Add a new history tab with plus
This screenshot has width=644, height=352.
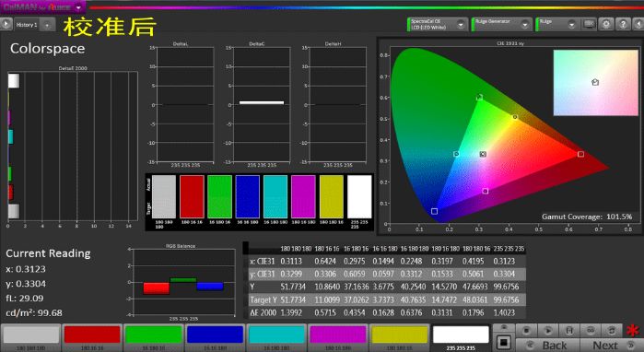pyautogui.click(x=47, y=25)
